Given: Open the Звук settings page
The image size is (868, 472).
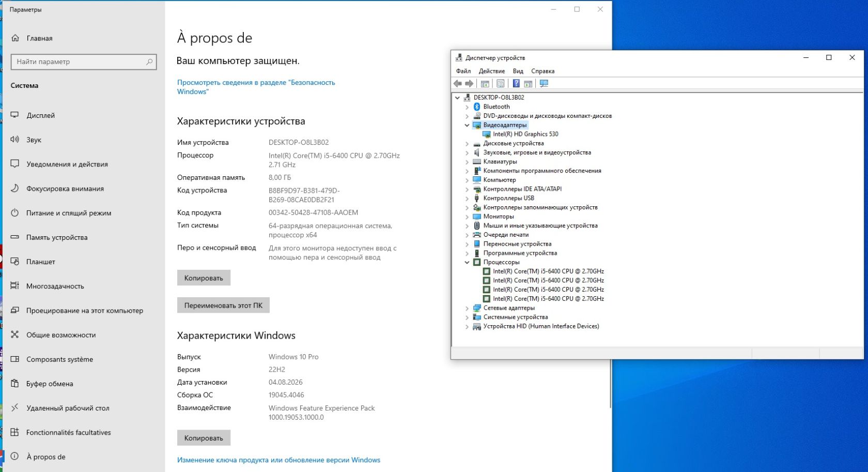Looking at the screenshot, I should (34, 140).
